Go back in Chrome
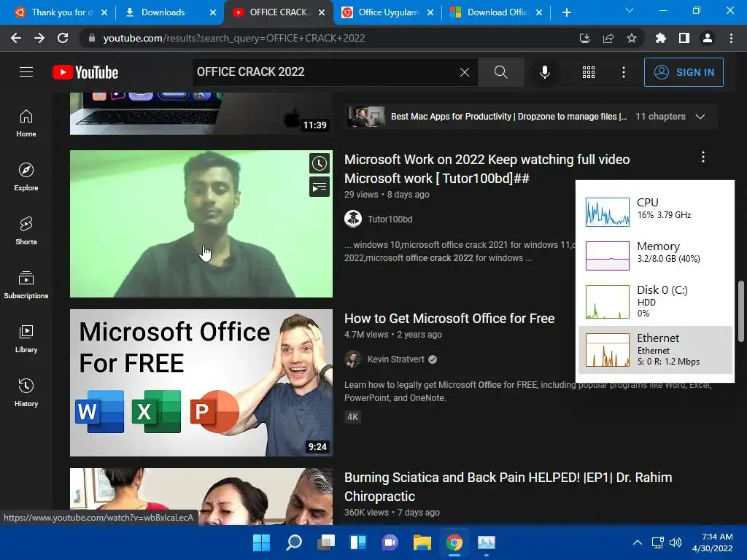The height and width of the screenshot is (560, 747). coord(16,38)
